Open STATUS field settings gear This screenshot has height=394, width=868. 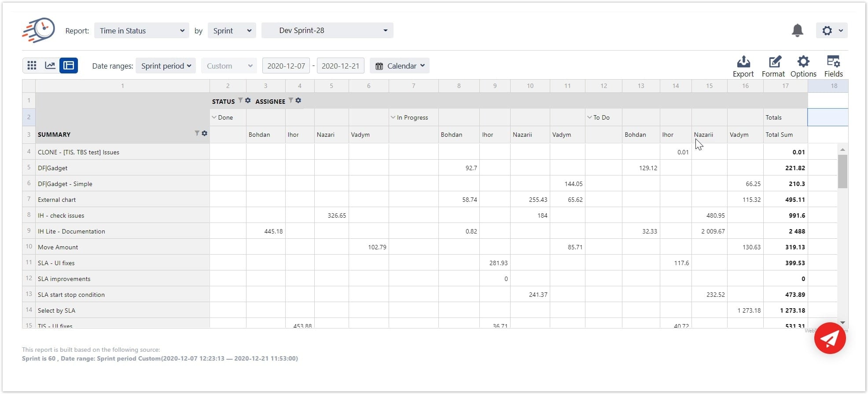tap(248, 100)
